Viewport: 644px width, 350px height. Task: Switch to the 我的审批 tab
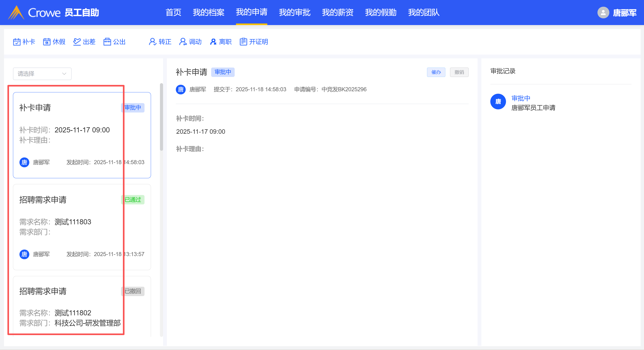click(295, 12)
